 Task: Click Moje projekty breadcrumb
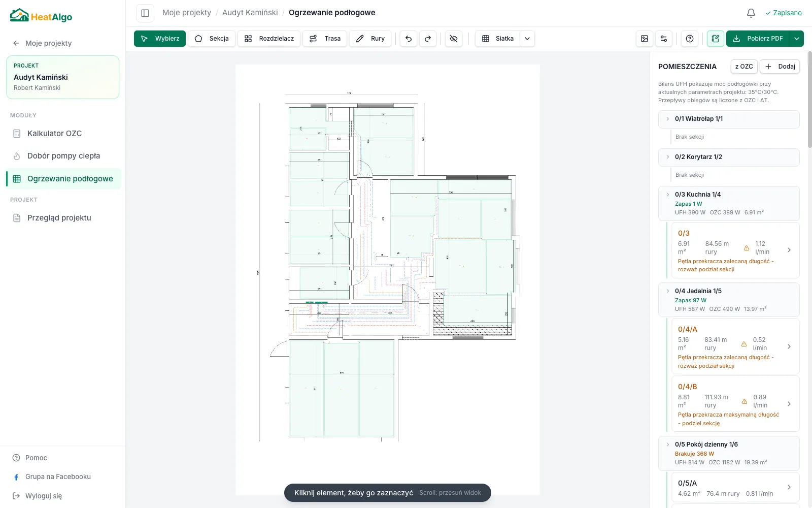[x=187, y=13]
